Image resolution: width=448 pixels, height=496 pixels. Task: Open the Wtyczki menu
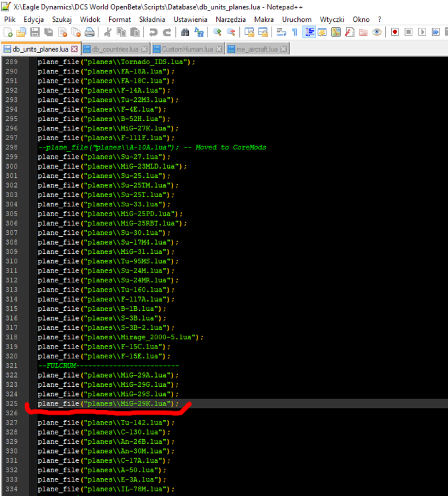click(x=332, y=20)
